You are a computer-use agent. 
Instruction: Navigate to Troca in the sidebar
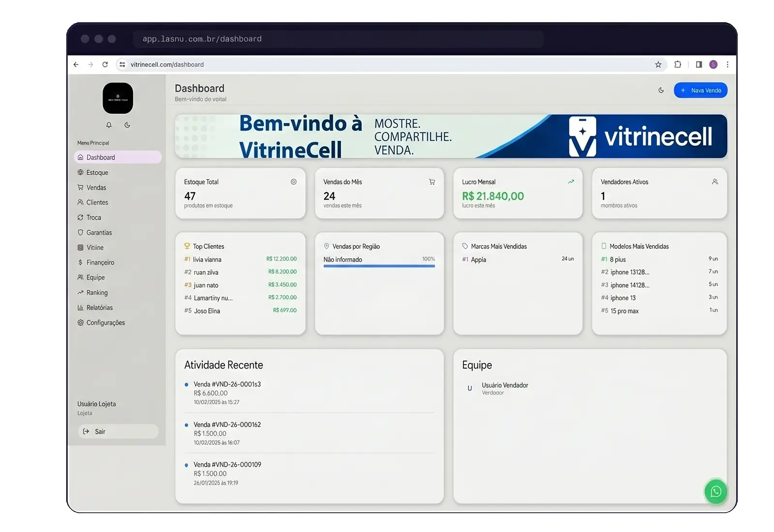[x=118, y=218]
